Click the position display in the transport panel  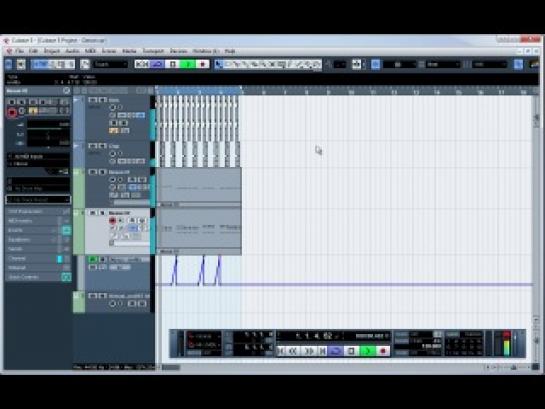click(x=314, y=336)
